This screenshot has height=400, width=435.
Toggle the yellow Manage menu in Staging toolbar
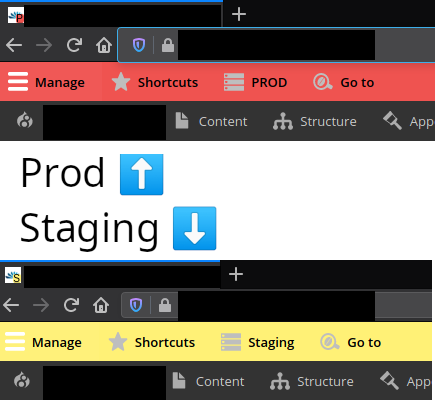click(43, 342)
